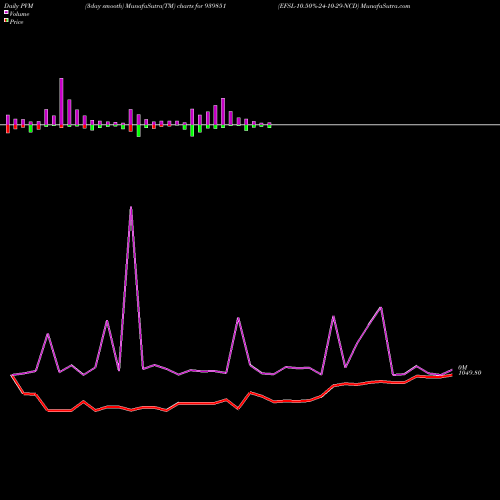Screen dimensions: 500x500
Task: Click the 0M volume value label
Action: (x=463, y=367)
